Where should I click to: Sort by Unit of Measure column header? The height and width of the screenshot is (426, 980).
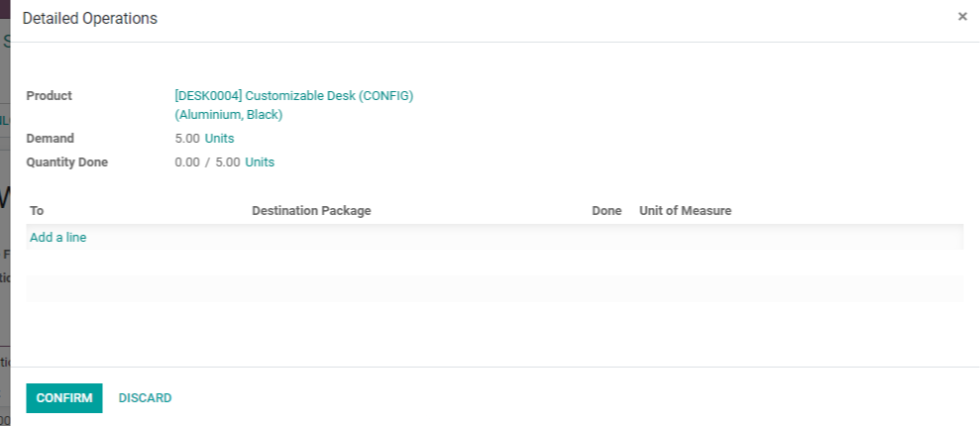click(685, 211)
